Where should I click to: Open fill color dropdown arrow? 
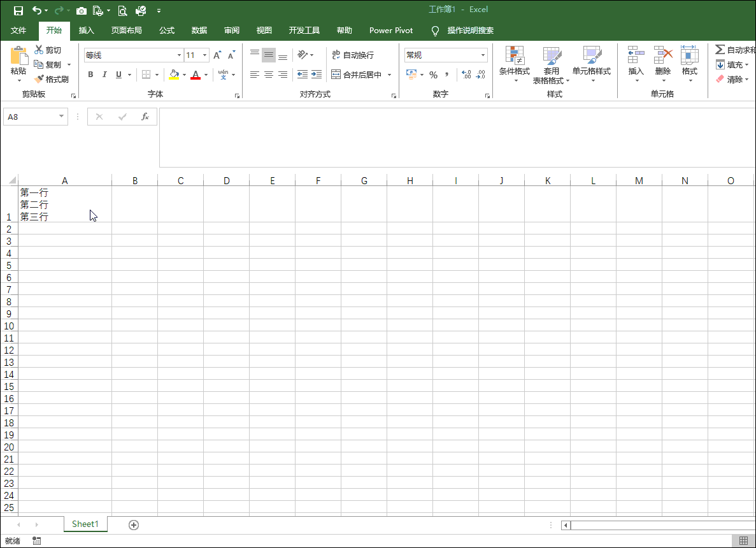(184, 75)
